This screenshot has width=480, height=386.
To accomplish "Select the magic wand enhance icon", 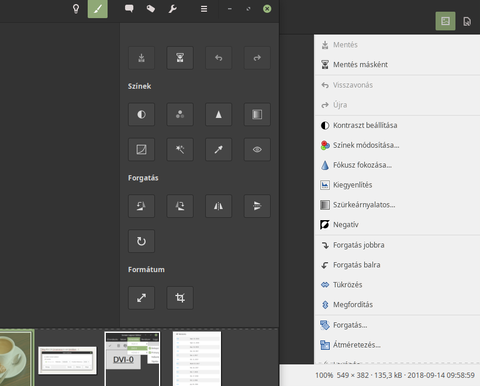I will (180, 150).
